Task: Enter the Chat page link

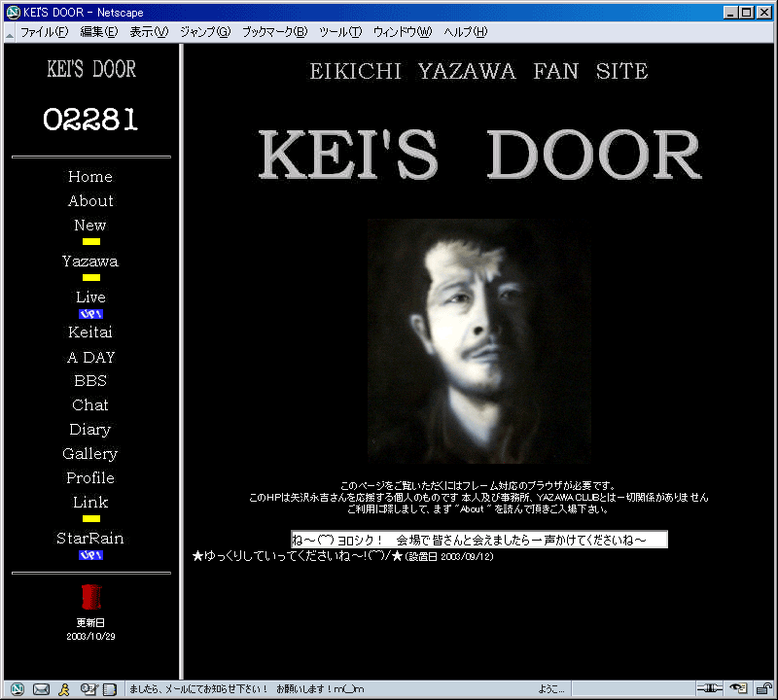Action: click(x=90, y=404)
